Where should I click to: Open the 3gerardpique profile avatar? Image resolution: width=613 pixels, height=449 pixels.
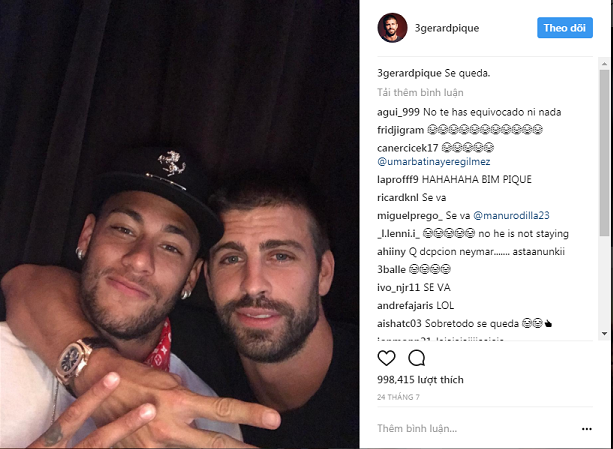click(392, 28)
